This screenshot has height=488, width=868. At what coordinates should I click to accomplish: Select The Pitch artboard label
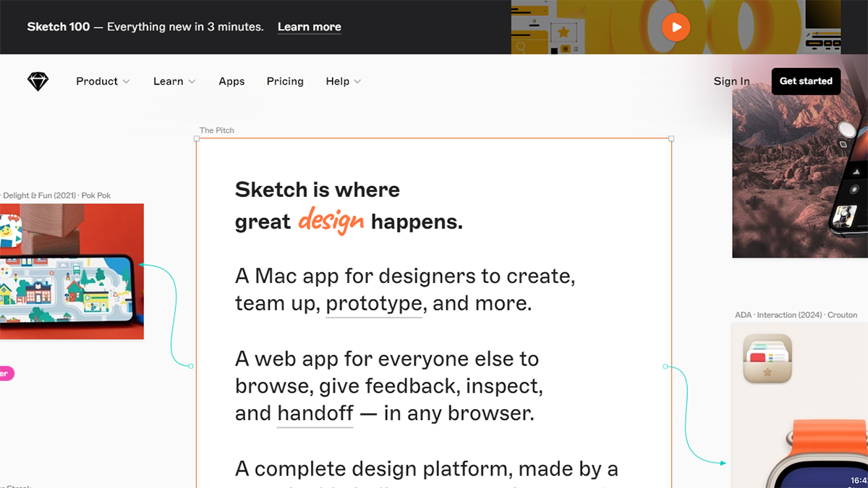217,130
